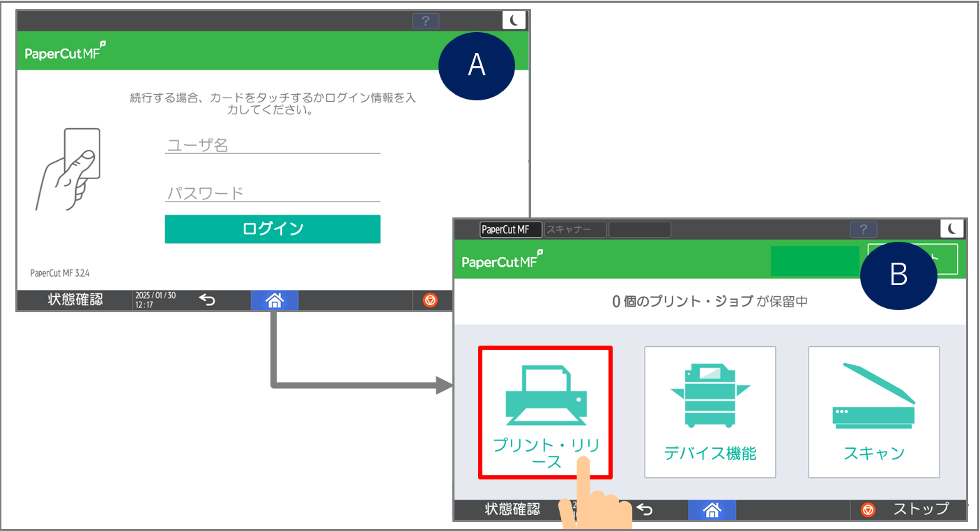The width and height of the screenshot is (980, 531).
Task: Click the 2025/01/30 12:17 date display
Action: [155, 300]
